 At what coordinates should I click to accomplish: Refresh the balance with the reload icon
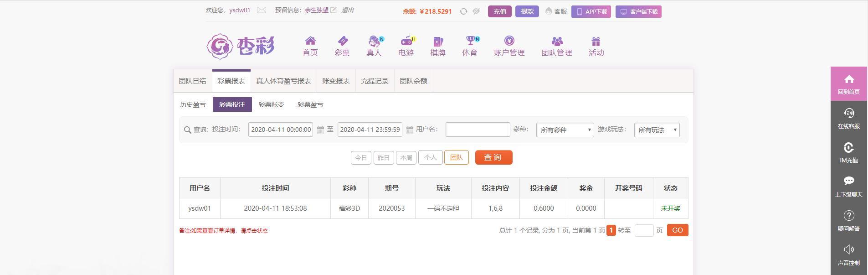click(x=463, y=11)
